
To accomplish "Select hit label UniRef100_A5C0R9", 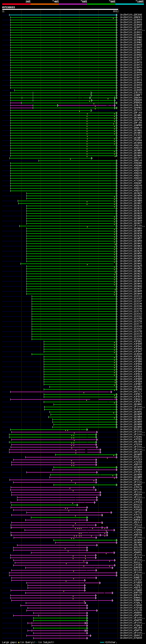I will (x=131, y=442).
